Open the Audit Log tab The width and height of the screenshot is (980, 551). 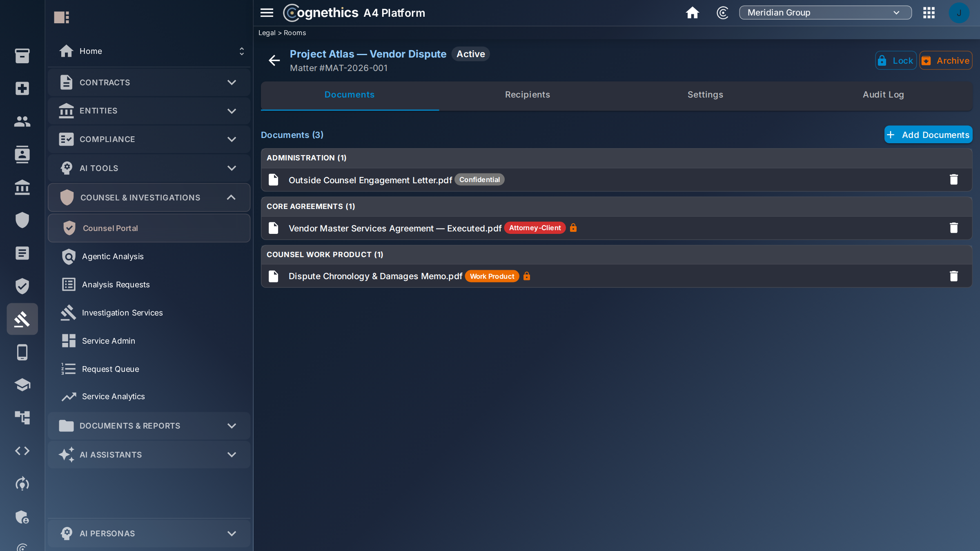pos(883,95)
